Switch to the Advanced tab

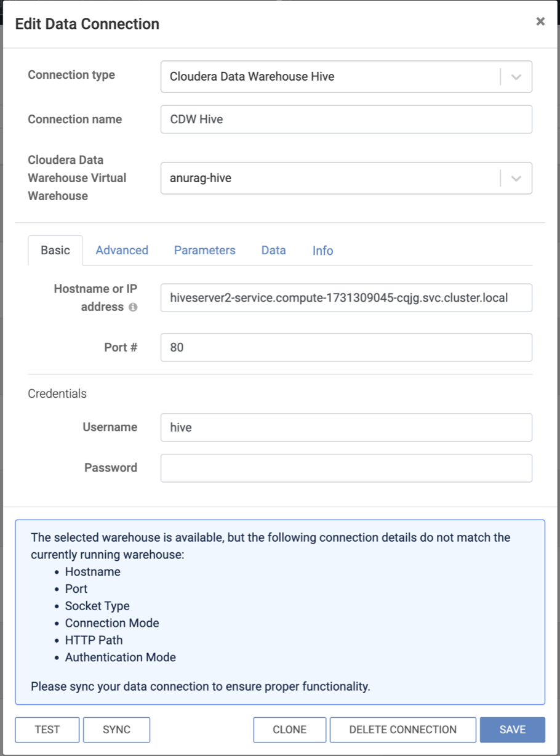(122, 251)
